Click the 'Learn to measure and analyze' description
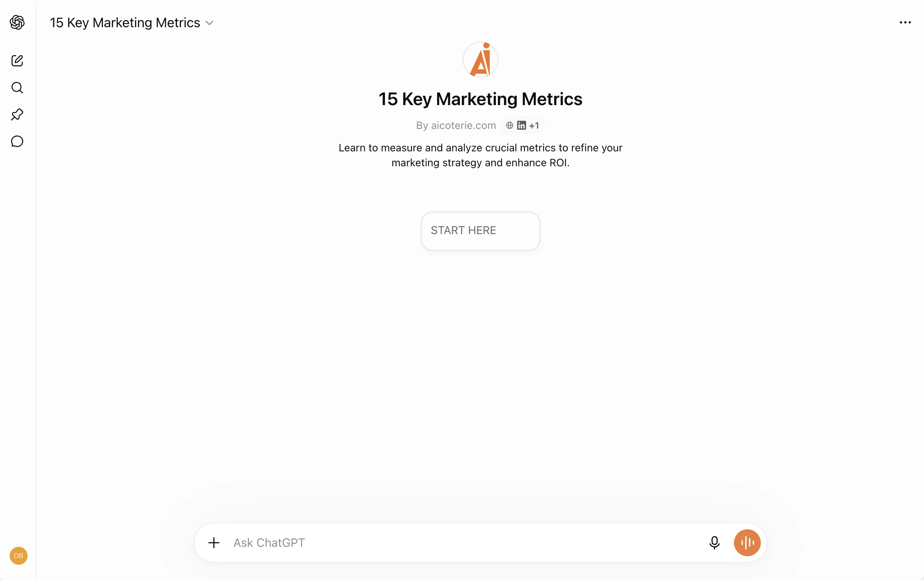Screen dimensions: 924x580 pyautogui.click(x=480, y=155)
